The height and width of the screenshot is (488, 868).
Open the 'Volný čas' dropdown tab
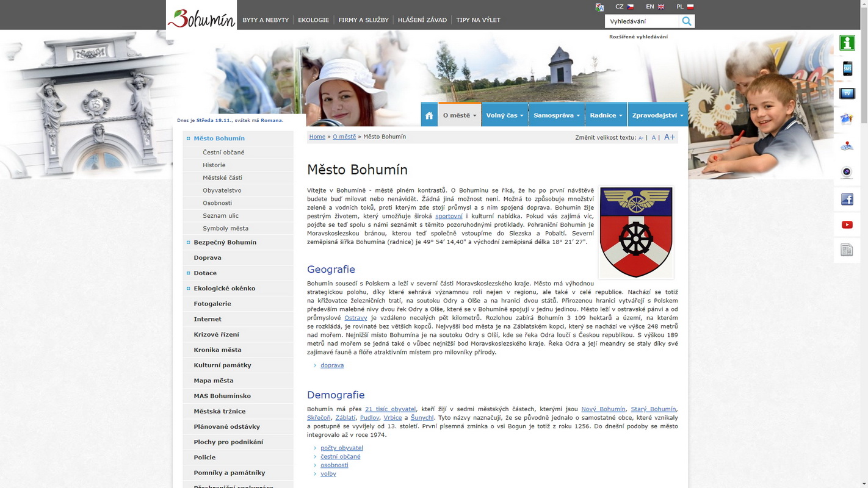pyautogui.click(x=505, y=115)
